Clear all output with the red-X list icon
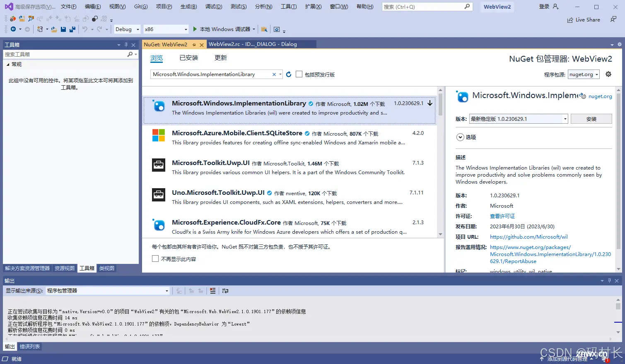 click(x=212, y=291)
